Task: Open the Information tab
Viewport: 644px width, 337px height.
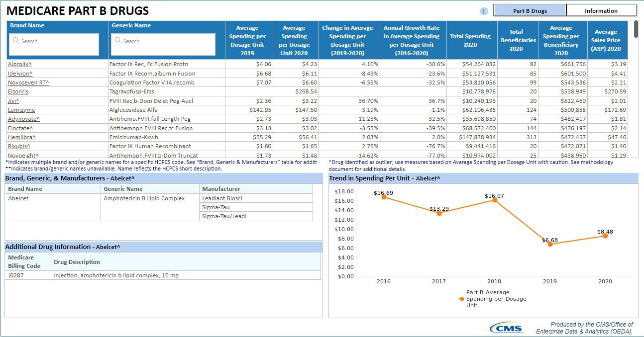Action: [601, 10]
